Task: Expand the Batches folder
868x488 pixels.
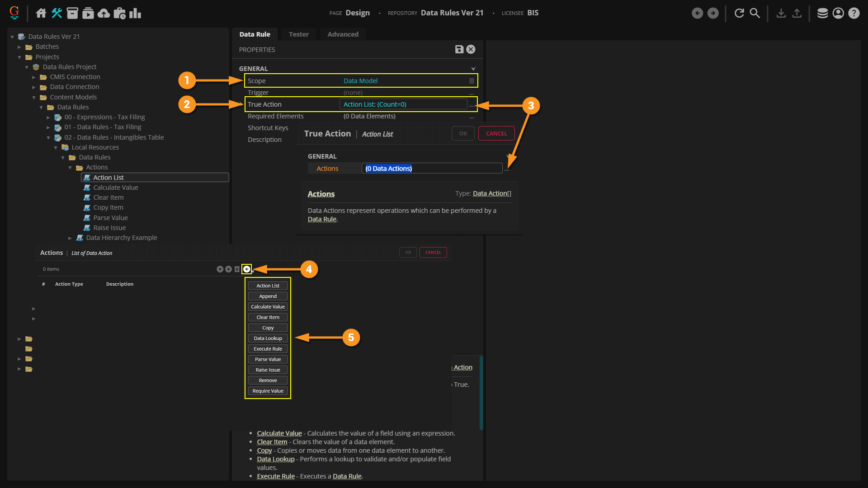Action: (19, 47)
